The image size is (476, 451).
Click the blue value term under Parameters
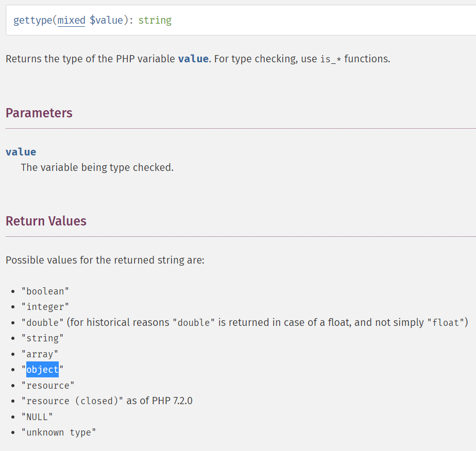[21, 152]
